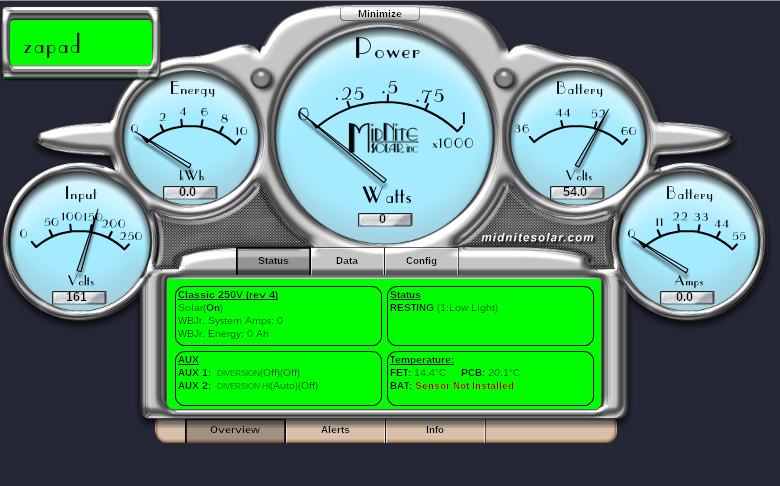The height and width of the screenshot is (486, 780).
Task: Click the Solar(On) mode text
Action: (200, 308)
